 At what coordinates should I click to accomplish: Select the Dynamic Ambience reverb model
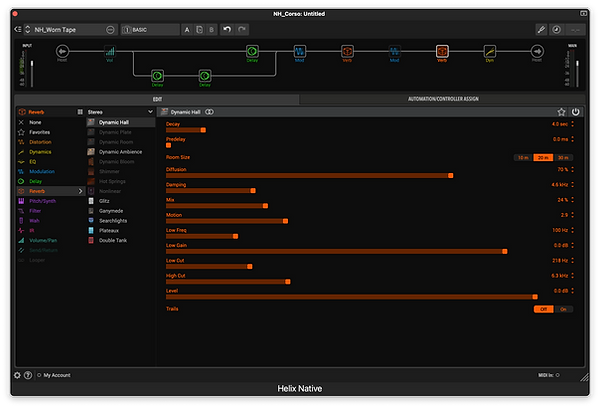pos(121,152)
